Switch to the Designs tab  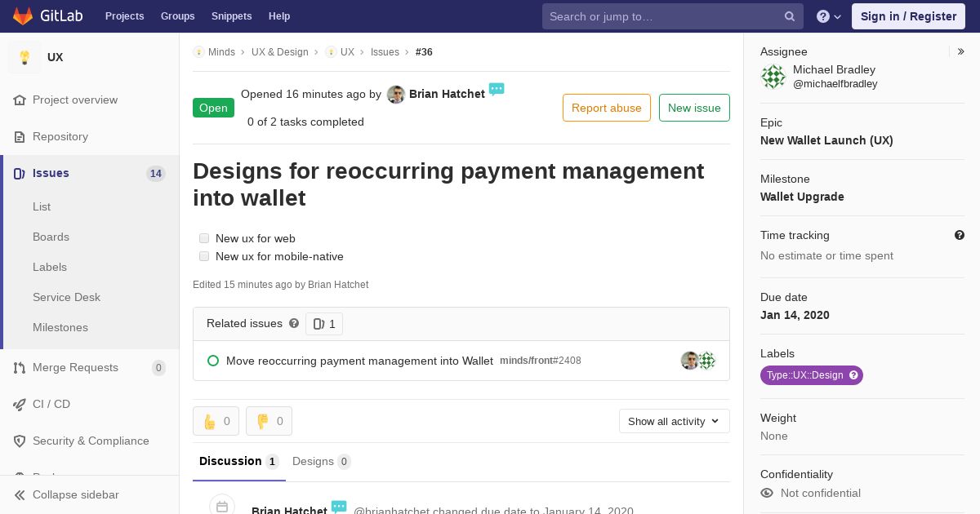322,462
